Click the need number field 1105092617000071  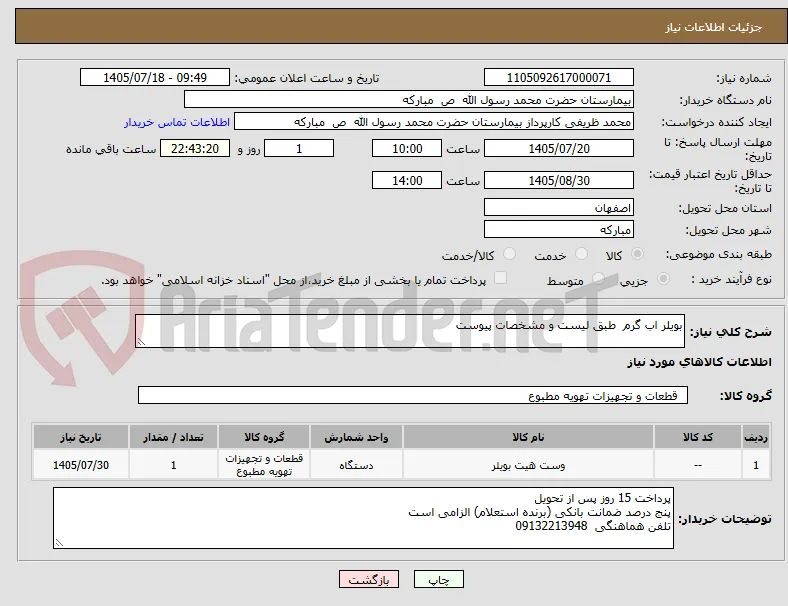559,77
